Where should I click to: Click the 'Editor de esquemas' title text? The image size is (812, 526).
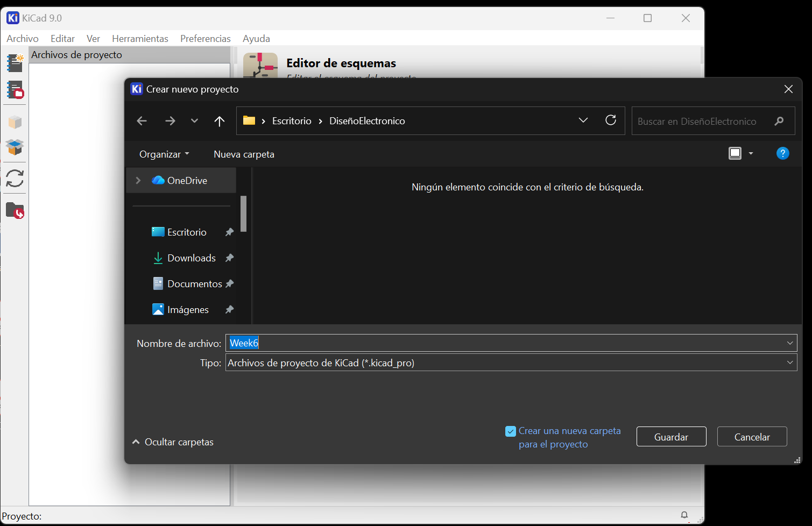point(341,63)
